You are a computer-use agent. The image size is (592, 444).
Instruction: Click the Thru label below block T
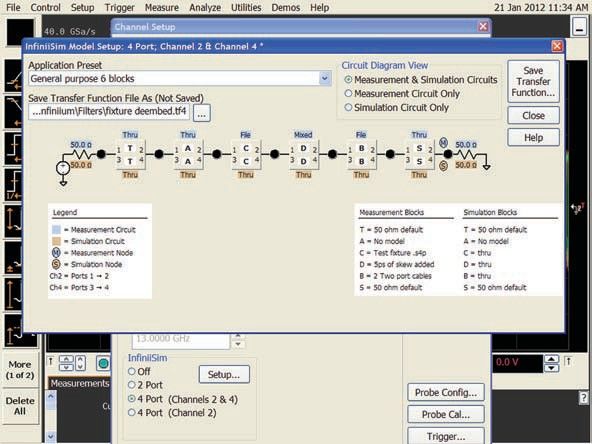coord(130,174)
